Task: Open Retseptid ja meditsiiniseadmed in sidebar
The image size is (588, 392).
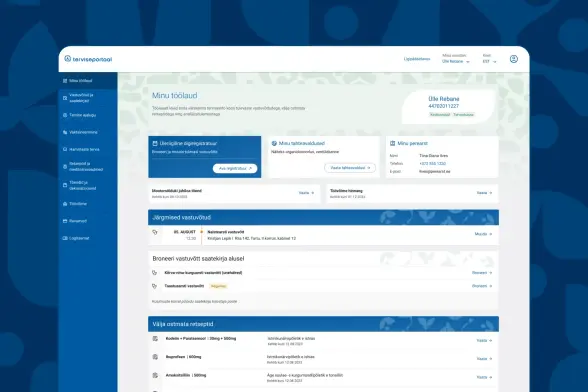Action: click(x=88, y=167)
